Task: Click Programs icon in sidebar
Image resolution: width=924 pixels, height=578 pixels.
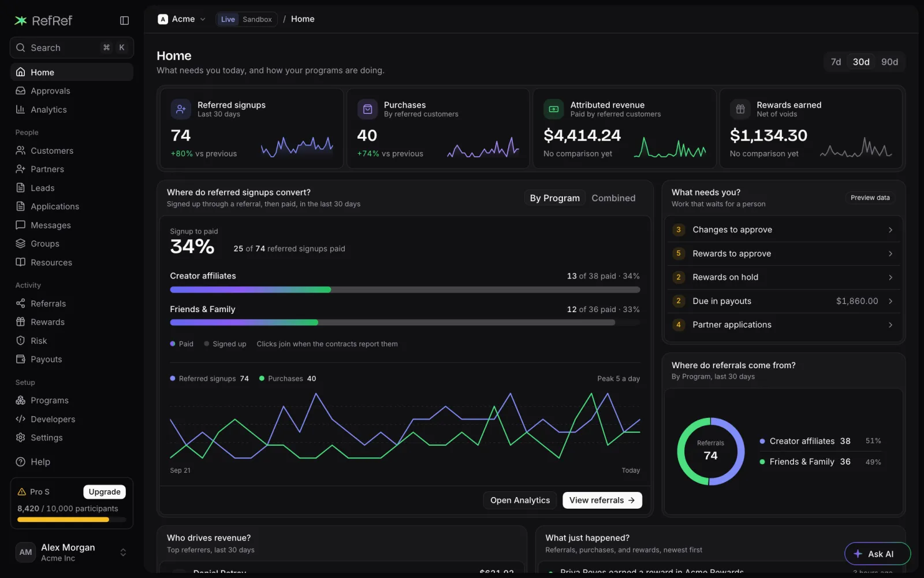Action: click(21, 400)
